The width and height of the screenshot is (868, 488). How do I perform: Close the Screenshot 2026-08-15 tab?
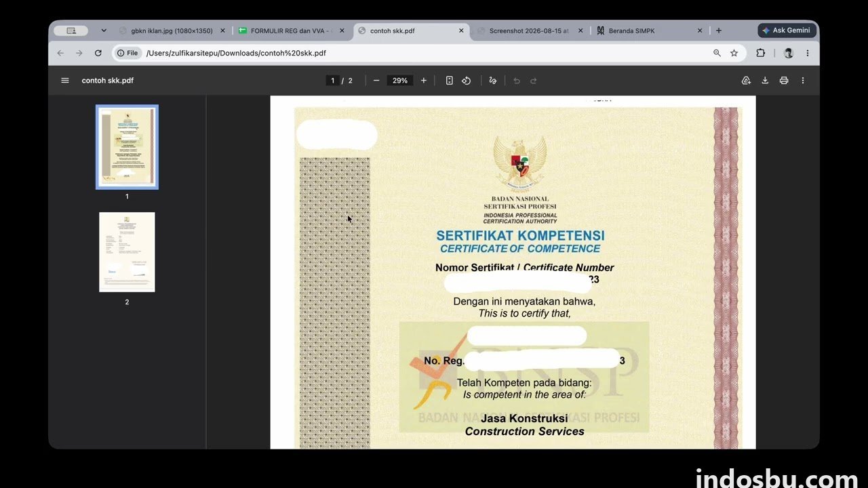580,30
